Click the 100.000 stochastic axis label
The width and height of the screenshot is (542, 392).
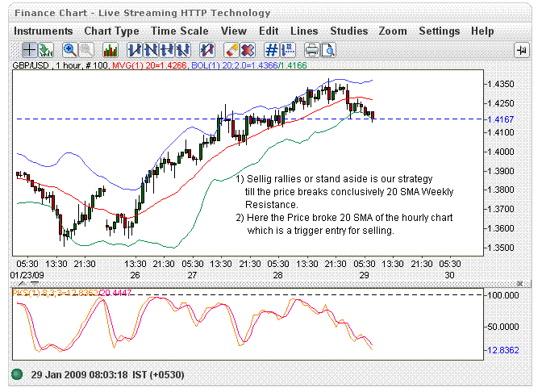click(503, 295)
